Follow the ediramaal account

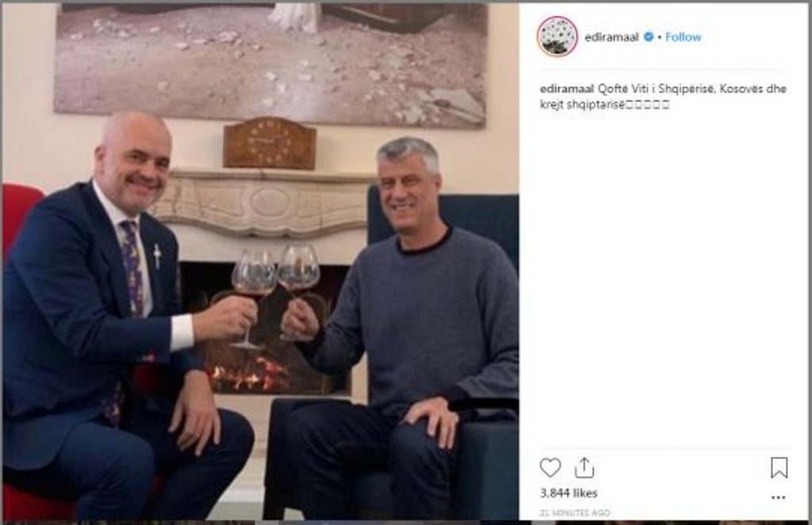tap(683, 36)
